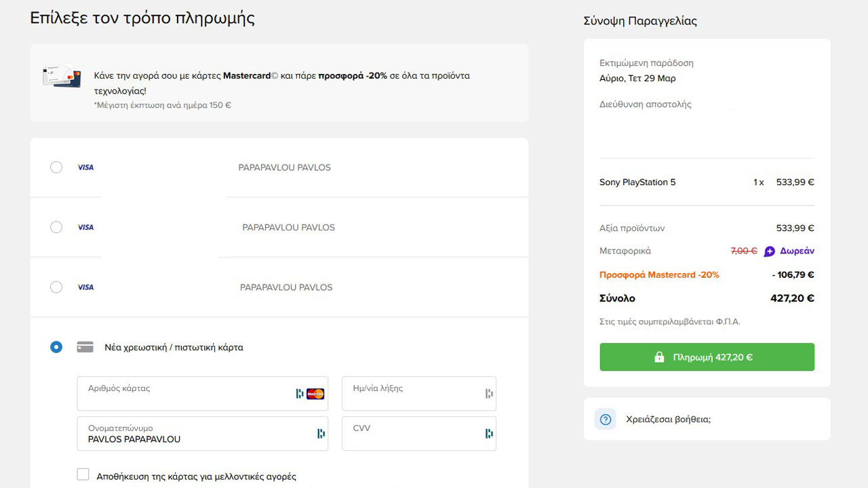868x488 pixels.
Task: Click the question mark help icon
Action: [606, 420]
